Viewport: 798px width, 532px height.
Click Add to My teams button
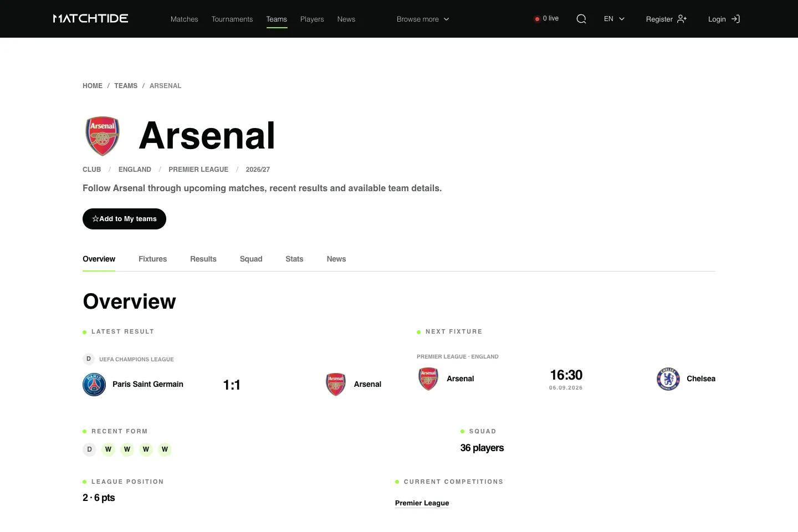[x=124, y=219]
